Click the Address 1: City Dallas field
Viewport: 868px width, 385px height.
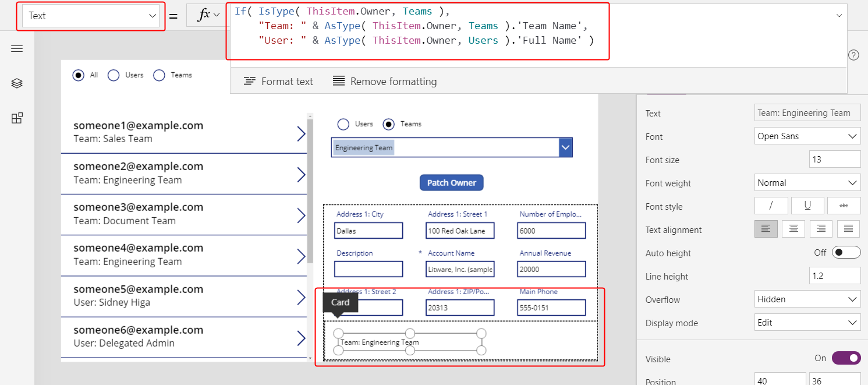[369, 231]
